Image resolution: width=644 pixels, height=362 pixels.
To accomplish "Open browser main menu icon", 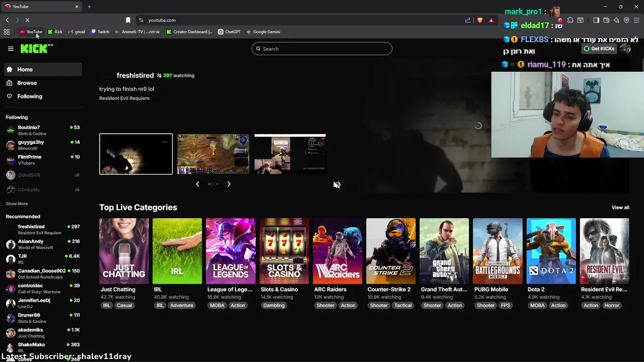I will point(636,20).
